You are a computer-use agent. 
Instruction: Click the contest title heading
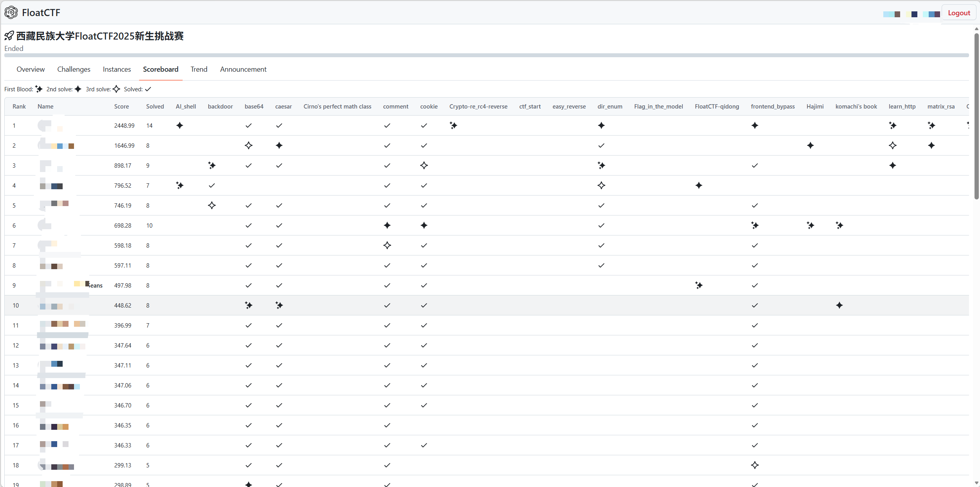pyautogui.click(x=100, y=36)
